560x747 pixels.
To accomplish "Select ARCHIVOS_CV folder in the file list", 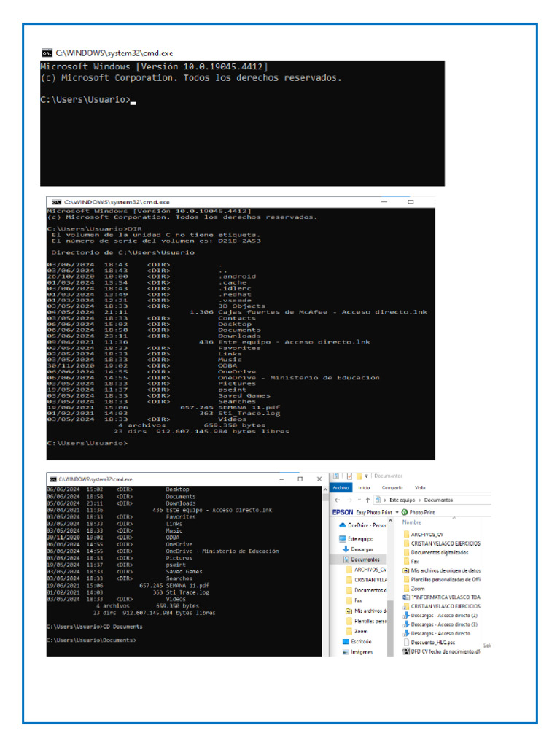I will (x=424, y=534).
